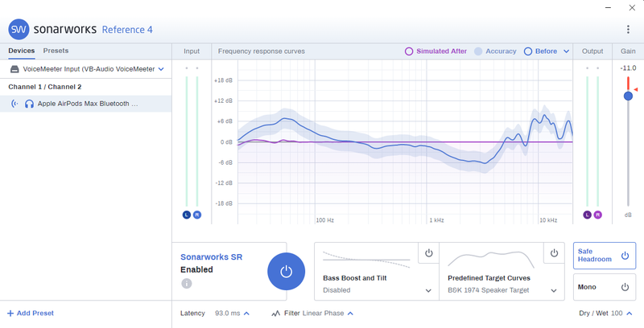Switch to the Presets tab
The height and width of the screenshot is (328, 644).
56,51
